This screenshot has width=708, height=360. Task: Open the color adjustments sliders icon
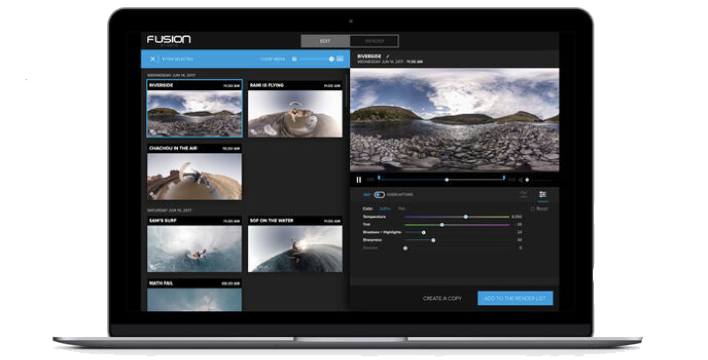coord(543,194)
